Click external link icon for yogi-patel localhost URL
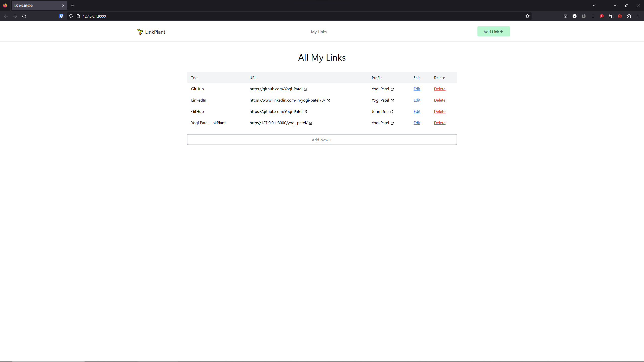 [x=311, y=123]
